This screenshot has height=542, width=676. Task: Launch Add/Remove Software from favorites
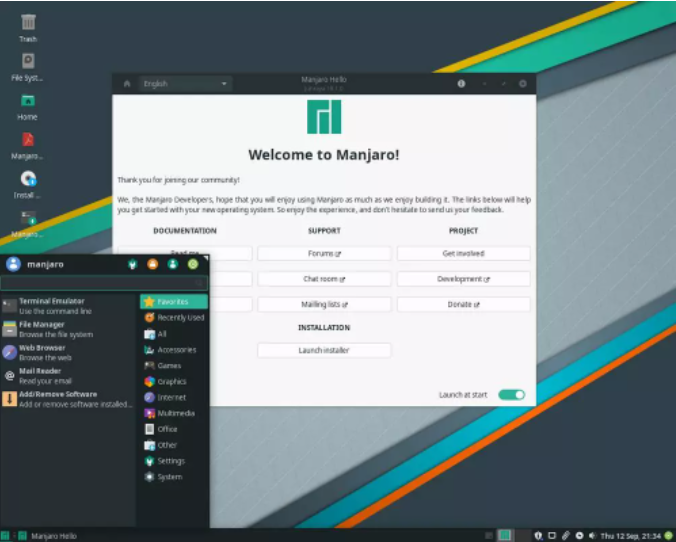[68, 399]
